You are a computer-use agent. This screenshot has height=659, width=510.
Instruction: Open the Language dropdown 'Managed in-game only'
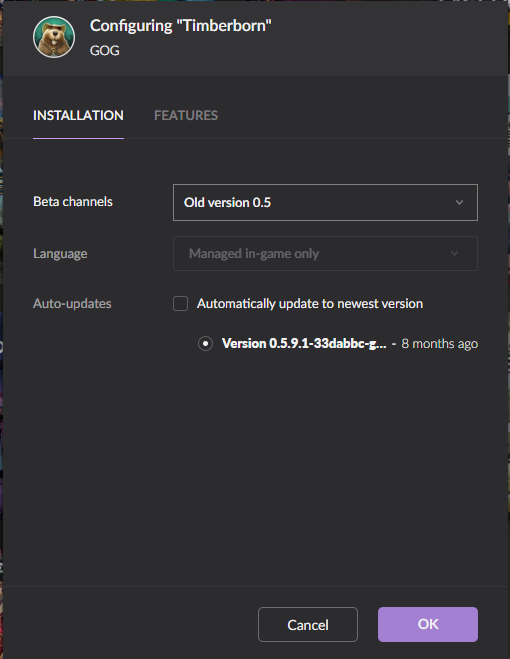(x=325, y=253)
